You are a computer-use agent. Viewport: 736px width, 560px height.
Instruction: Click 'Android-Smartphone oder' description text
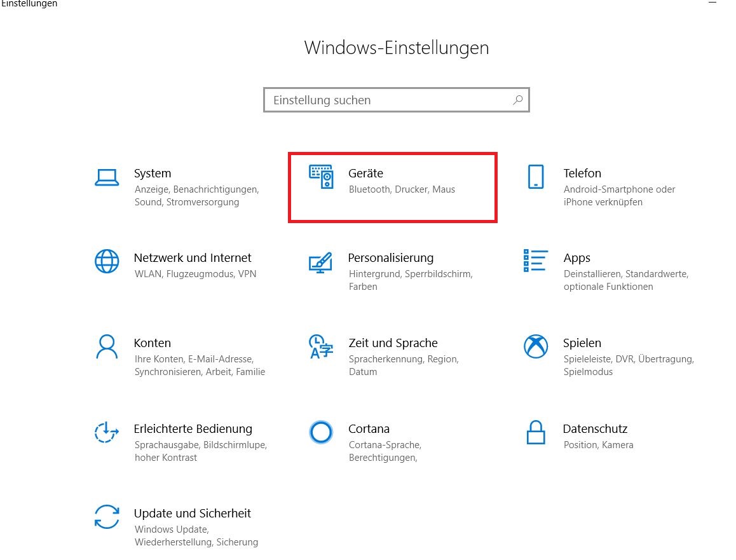point(619,189)
